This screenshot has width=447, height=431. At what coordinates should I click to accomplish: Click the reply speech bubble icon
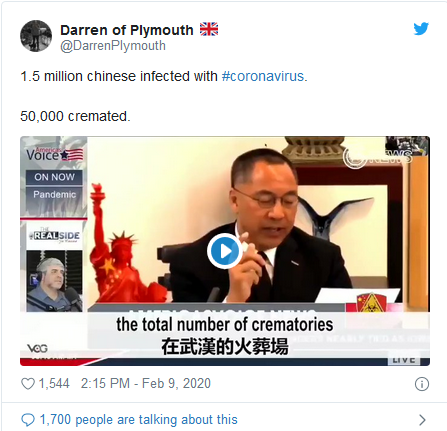(x=28, y=420)
